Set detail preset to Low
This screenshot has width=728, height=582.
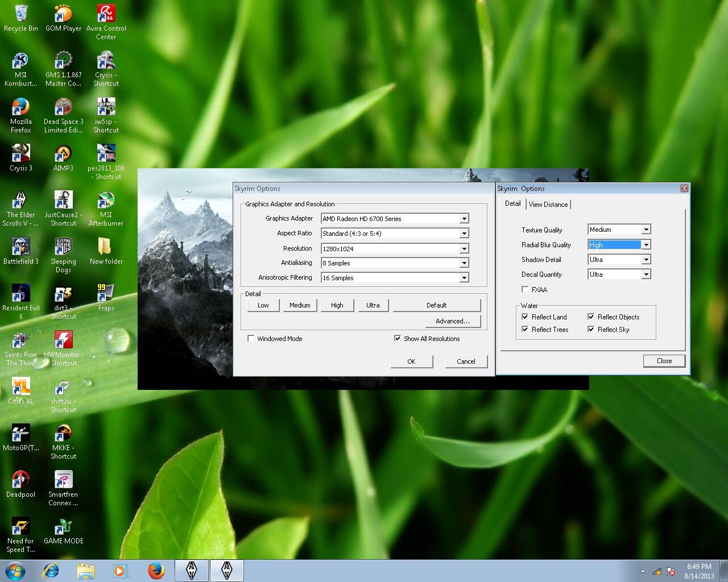click(x=263, y=305)
